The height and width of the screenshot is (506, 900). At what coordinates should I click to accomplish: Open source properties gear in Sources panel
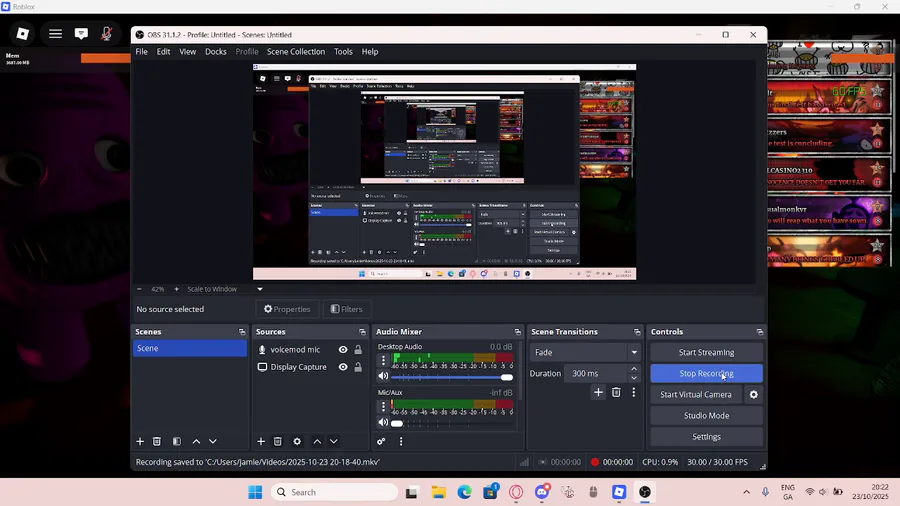pos(297,441)
